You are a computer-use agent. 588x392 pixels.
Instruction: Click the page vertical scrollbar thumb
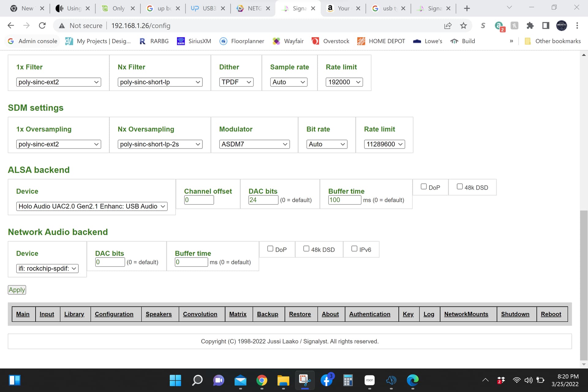click(x=584, y=285)
